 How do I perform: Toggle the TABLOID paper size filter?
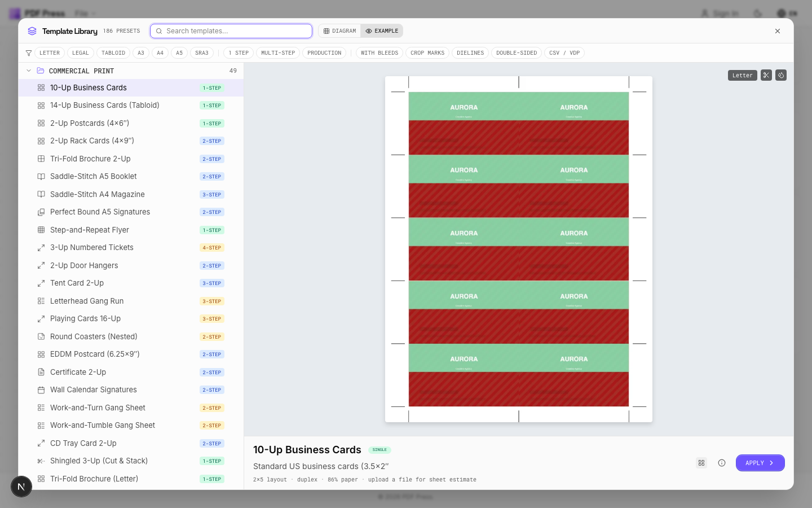tap(113, 53)
